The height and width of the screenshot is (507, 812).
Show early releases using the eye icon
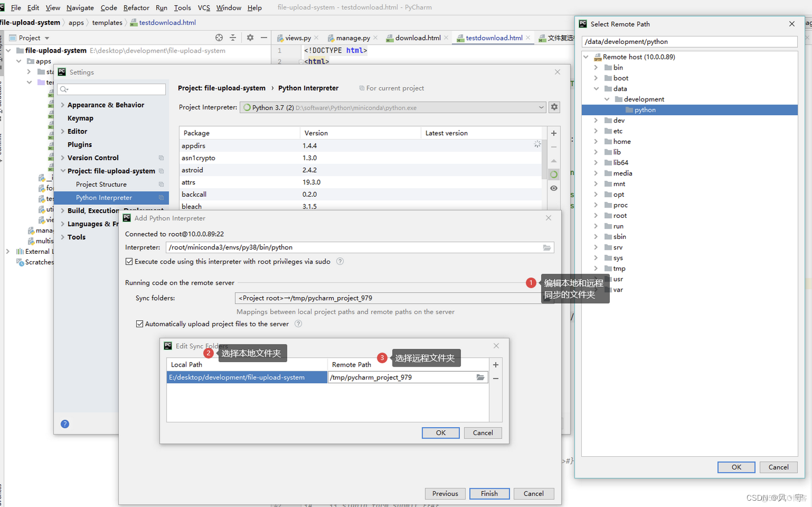pyautogui.click(x=553, y=188)
